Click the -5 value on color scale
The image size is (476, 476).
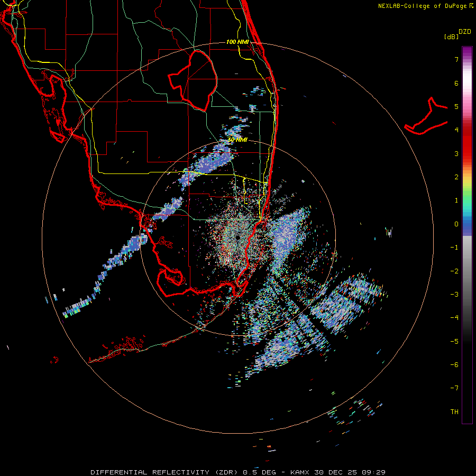[454, 341]
